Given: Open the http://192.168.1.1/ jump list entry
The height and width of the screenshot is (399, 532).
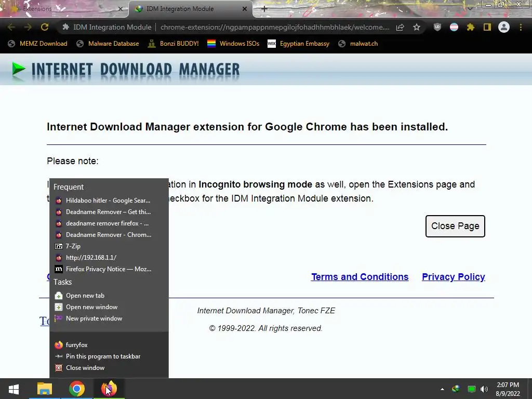Looking at the screenshot, I should point(109,258).
